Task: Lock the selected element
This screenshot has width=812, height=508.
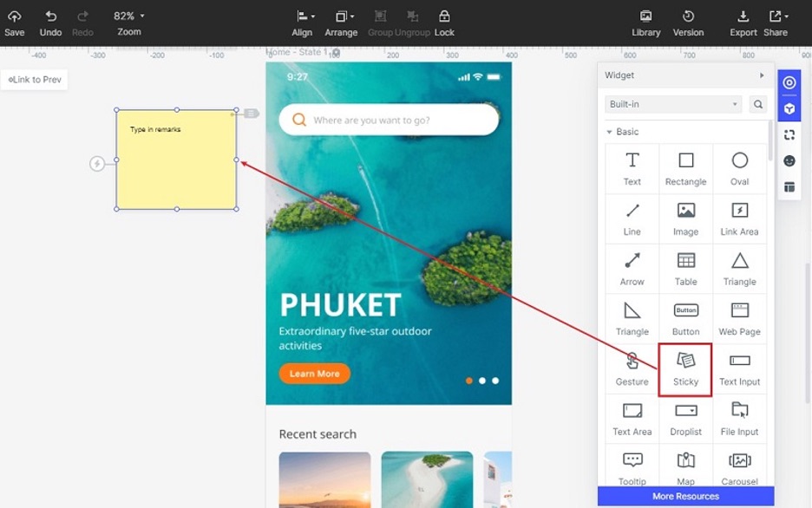Action: click(x=444, y=23)
